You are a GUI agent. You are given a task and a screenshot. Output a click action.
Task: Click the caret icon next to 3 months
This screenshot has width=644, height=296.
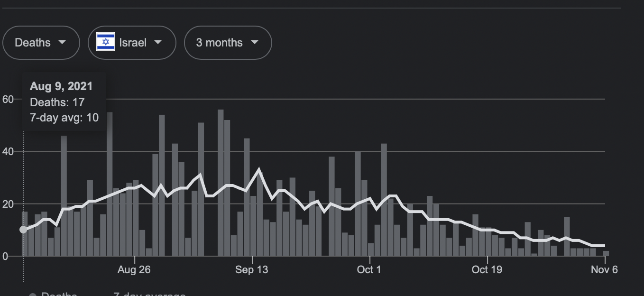coord(255,42)
